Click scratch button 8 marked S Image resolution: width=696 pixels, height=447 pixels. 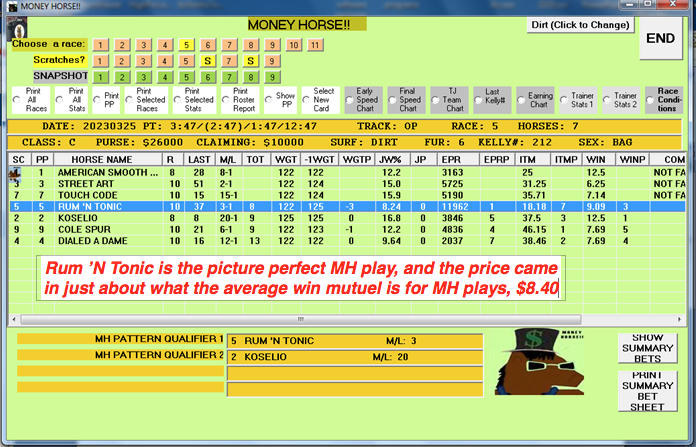pos(251,61)
